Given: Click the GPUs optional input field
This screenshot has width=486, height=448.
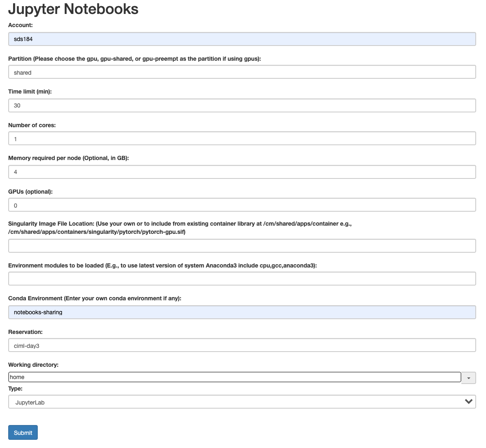Looking at the screenshot, I should pos(242,205).
